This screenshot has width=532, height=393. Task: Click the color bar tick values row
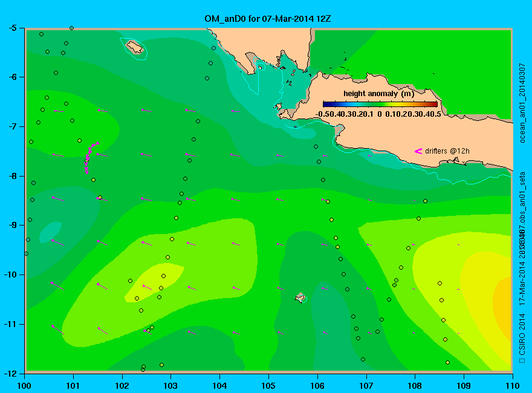(378, 114)
